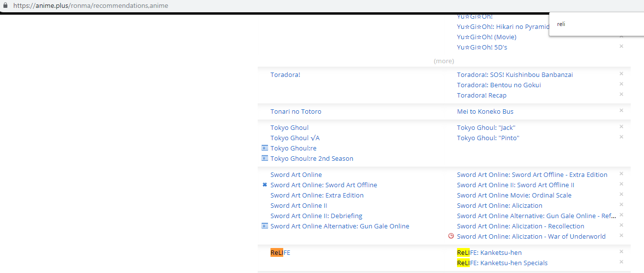
Task: Open Sword Art Online II: Sword Art Offline II link
Action: pos(515,185)
